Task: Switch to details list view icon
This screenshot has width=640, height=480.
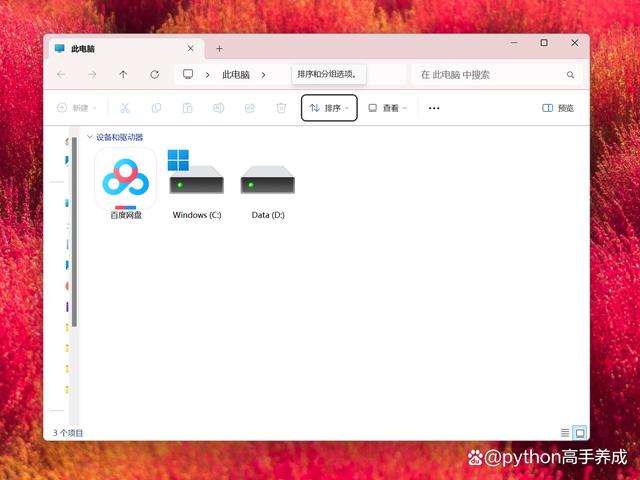Action: point(565,432)
